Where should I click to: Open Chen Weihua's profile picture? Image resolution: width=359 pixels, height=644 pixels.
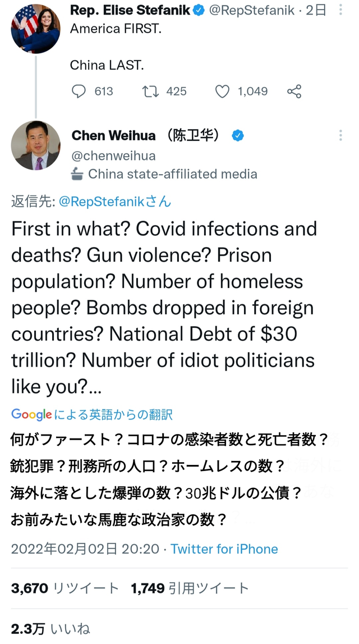[35, 145]
